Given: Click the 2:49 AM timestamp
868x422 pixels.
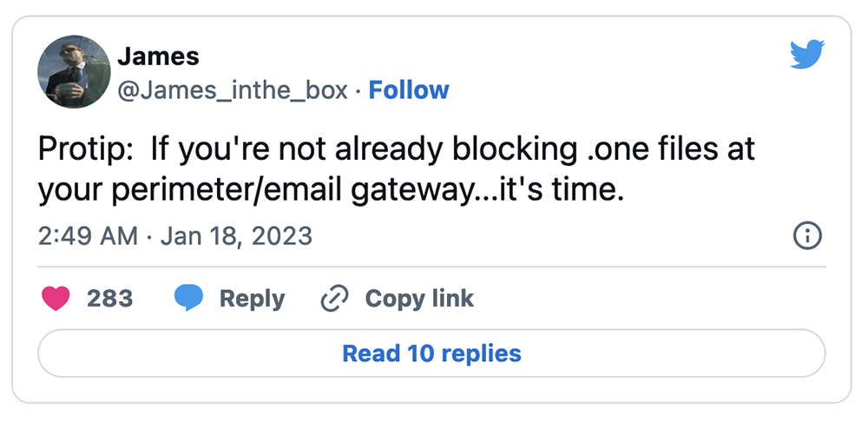Looking at the screenshot, I should pos(88,236).
